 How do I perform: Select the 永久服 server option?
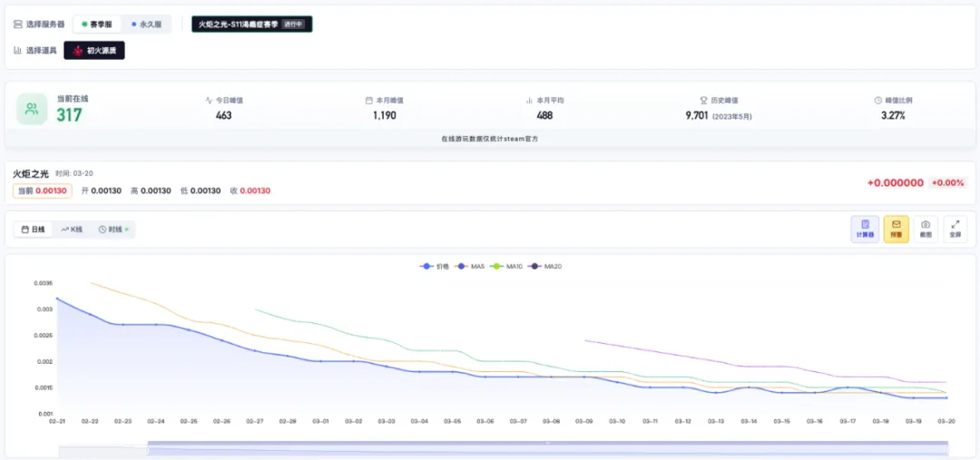[x=145, y=24]
